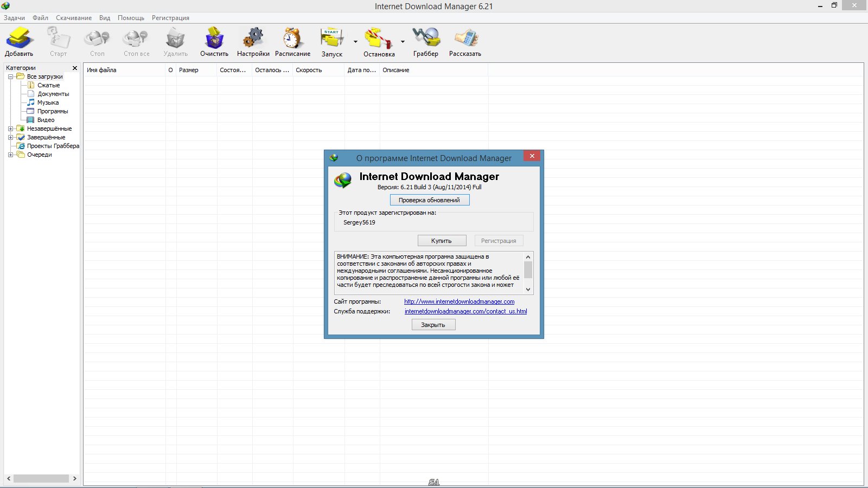Click the Проверка обновлений button
Screen dimensions: 868x488
click(430, 200)
